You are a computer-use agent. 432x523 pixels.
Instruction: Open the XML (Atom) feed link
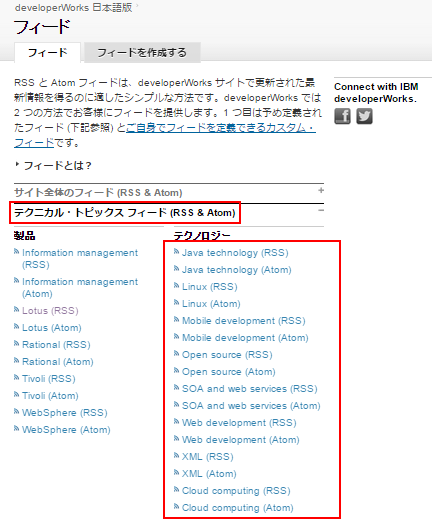[209, 474]
